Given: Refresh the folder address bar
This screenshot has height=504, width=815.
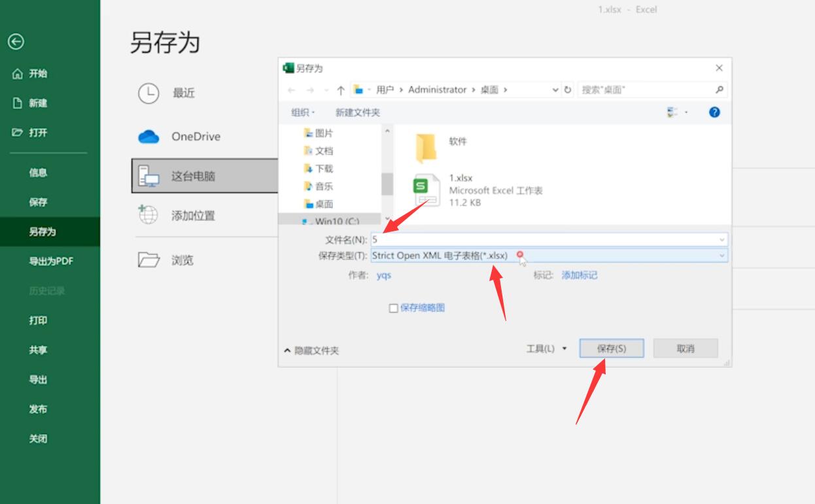Looking at the screenshot, I should coord(568,90).
